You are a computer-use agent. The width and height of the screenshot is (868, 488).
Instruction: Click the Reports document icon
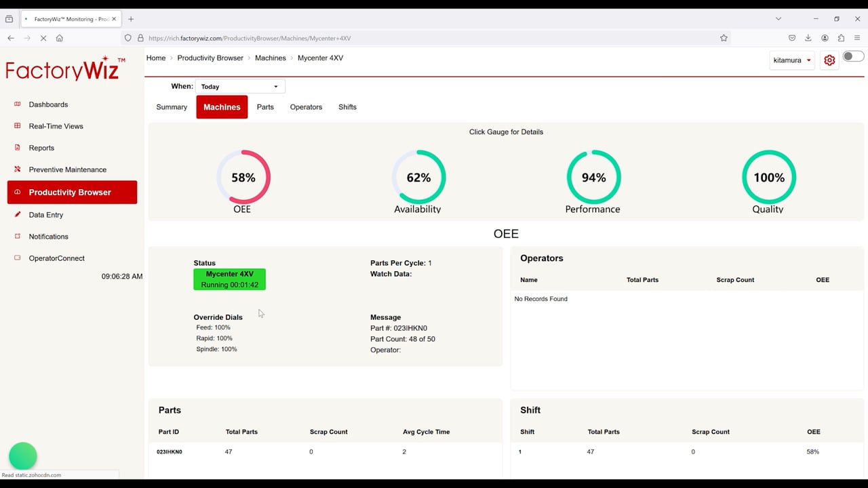[18, 148]
